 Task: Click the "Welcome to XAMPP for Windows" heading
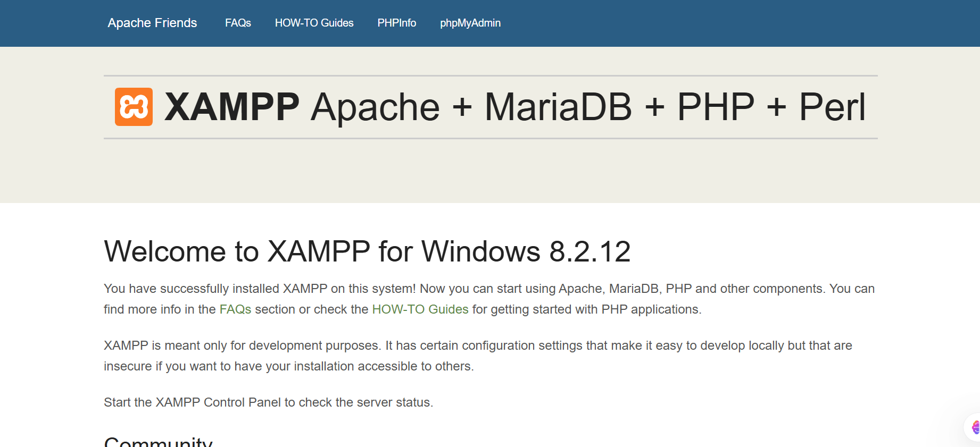tap(322, 251)
